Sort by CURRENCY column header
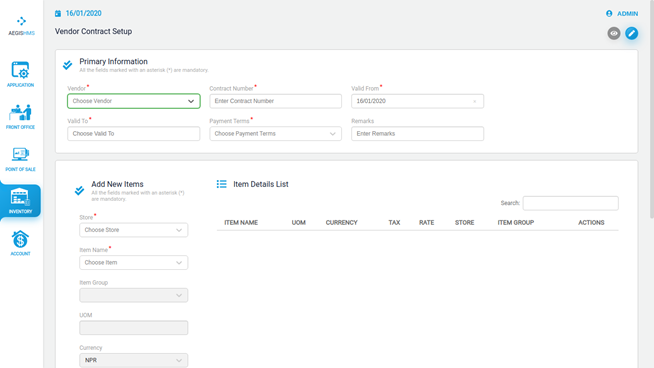Viewport: 654px width, 368px height. (x=342, y=222)
